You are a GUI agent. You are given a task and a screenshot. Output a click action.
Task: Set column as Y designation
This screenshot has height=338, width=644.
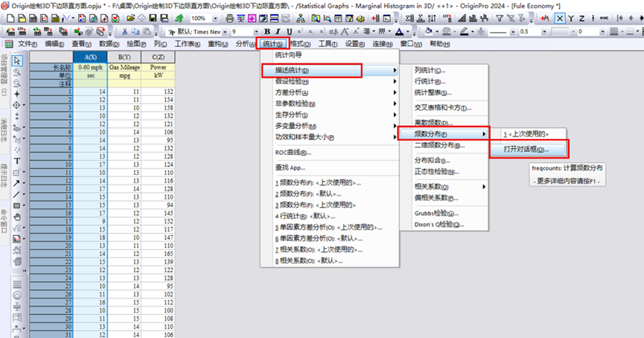(571, 19)
